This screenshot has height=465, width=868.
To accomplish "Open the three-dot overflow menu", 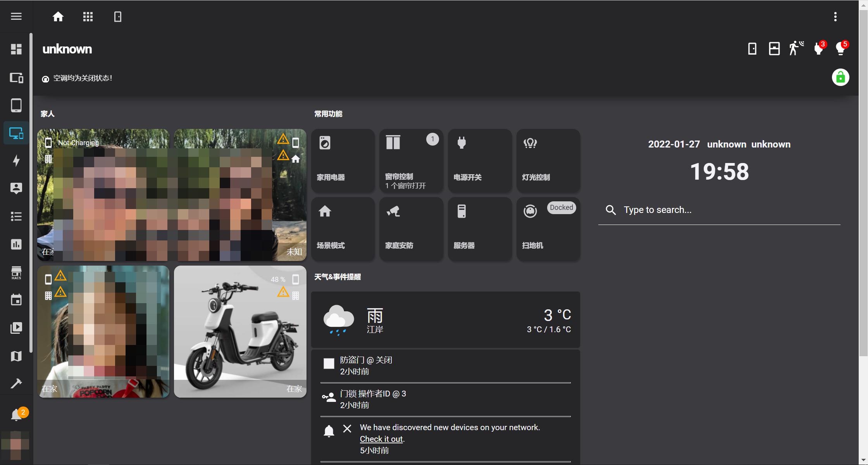I will tap(835, 16).
